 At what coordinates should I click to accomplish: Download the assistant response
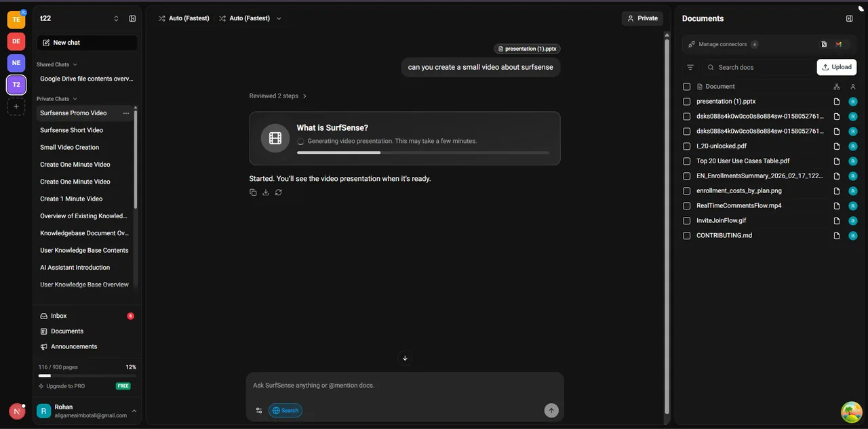(266, 192)
